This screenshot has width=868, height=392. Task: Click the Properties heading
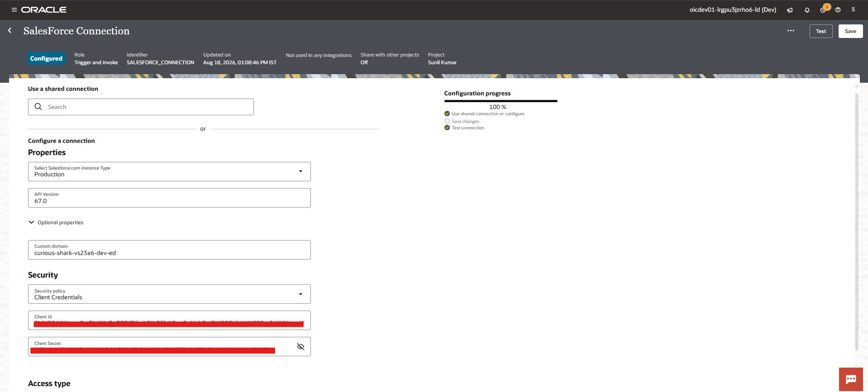tap(47, 152)
